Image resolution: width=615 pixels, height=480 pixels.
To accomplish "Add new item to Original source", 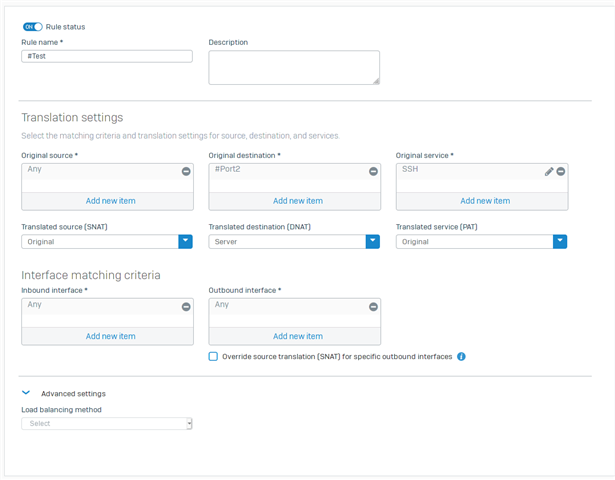I will coord(111,201).
